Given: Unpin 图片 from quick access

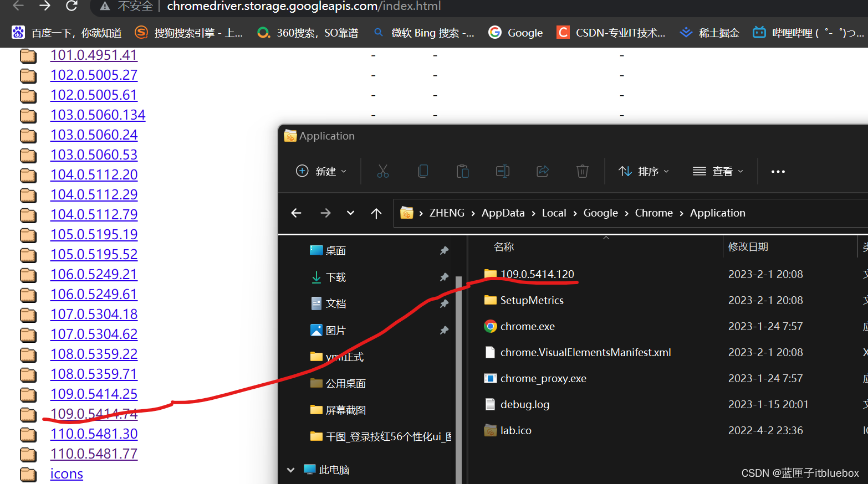Looking at the screenshot, I should (x=444, y=331).
